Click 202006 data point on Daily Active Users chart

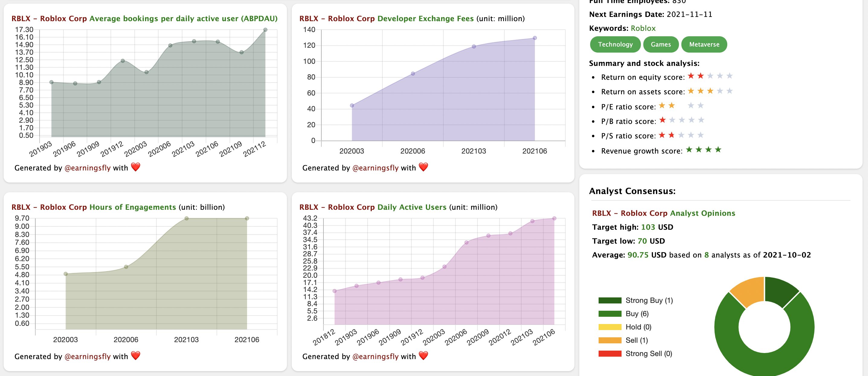[466, 242]
